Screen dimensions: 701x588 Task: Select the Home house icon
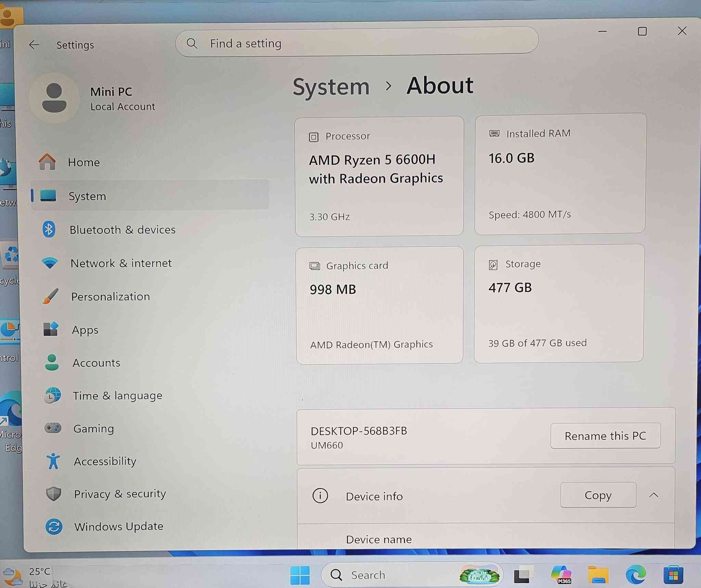[47, 162]
